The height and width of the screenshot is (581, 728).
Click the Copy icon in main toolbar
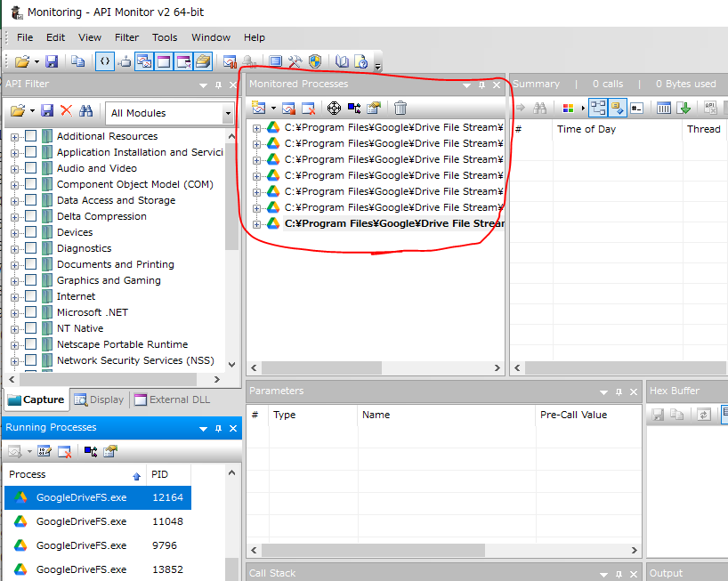77,61
